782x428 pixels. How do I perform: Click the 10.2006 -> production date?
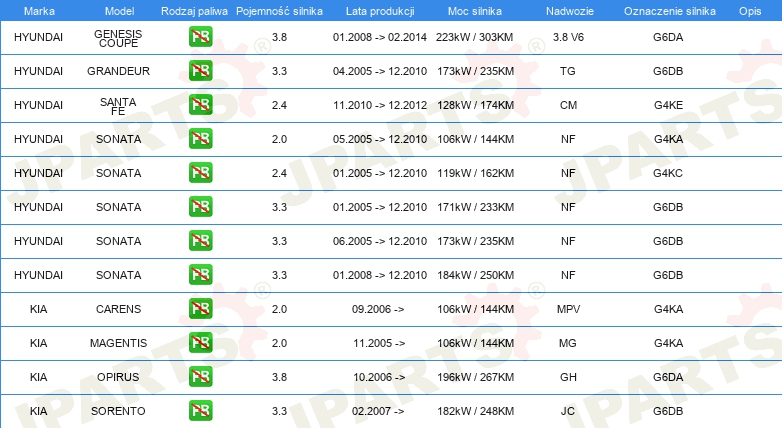point(379,377)
